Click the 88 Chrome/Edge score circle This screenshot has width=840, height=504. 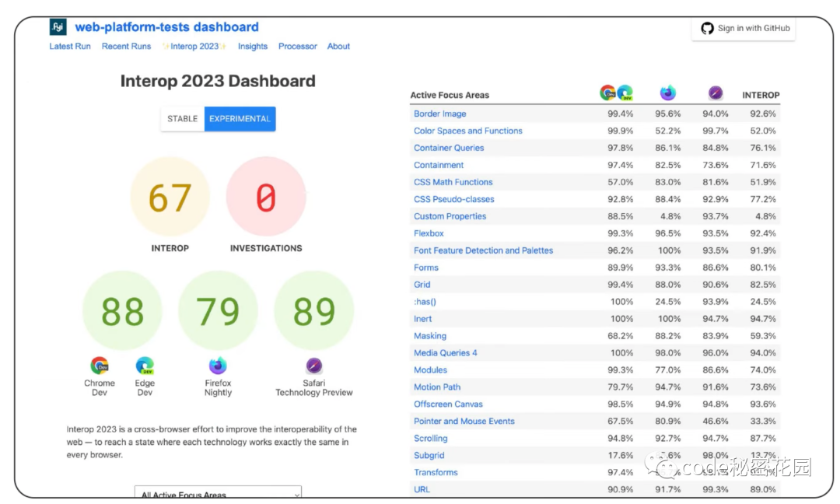122,310
